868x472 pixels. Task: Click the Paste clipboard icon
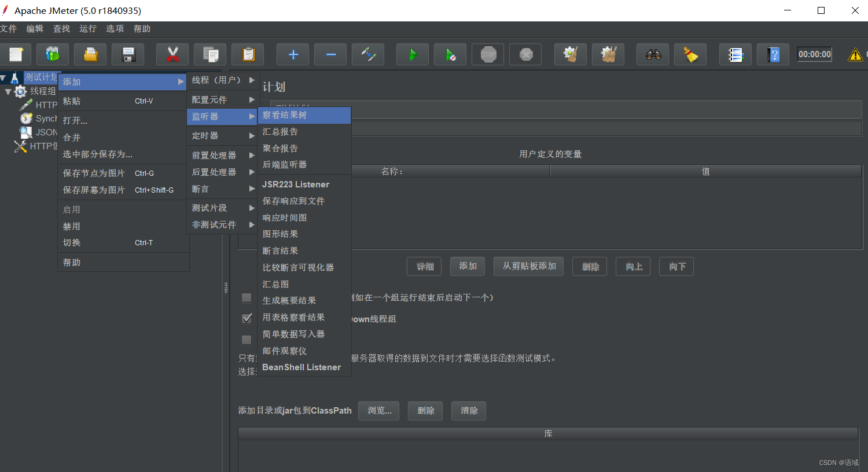248,54
